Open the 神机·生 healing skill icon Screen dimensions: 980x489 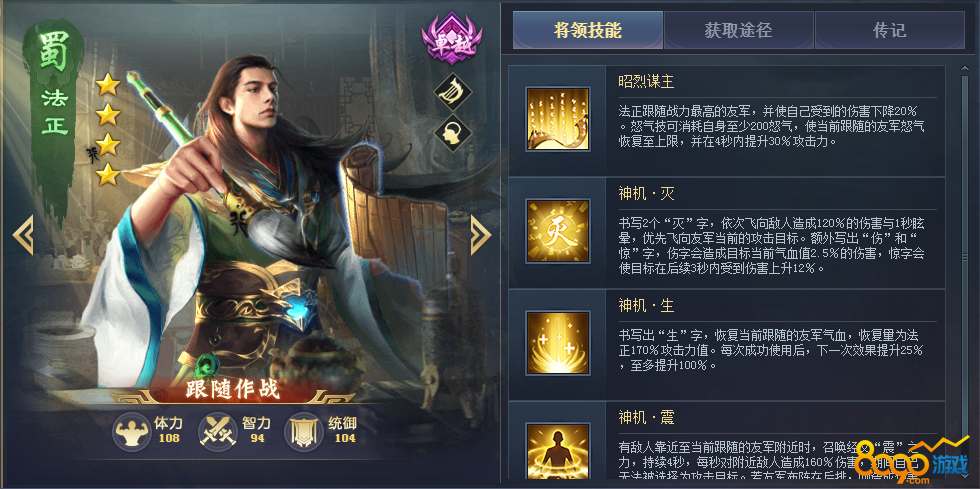pyautogui.click(x=558, y=343)
